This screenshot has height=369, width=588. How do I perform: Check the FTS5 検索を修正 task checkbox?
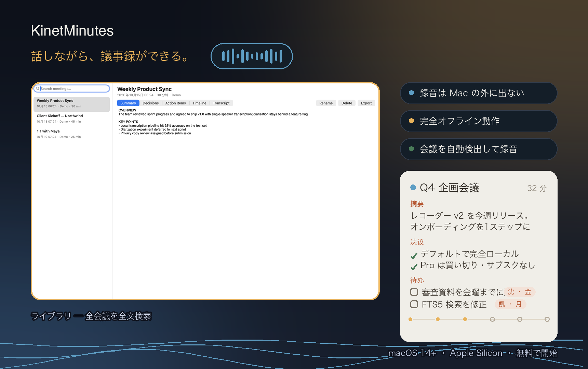pos(414,304)
